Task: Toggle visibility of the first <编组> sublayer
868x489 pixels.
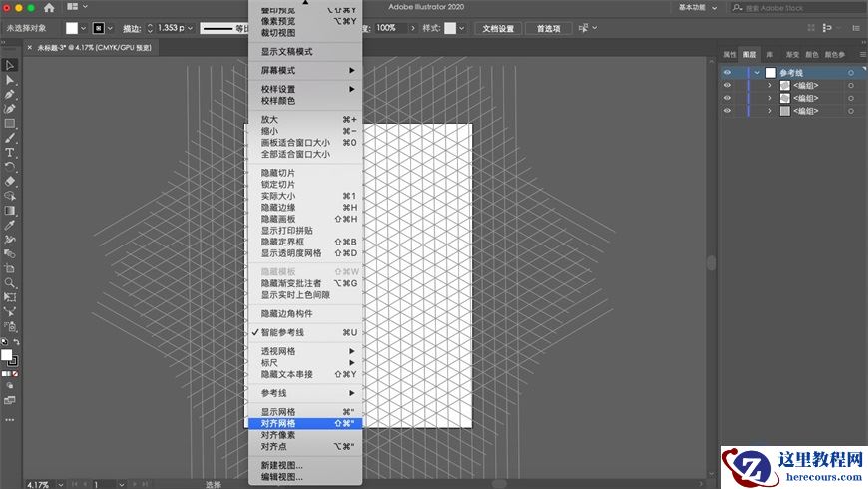Action: point(728,85)
